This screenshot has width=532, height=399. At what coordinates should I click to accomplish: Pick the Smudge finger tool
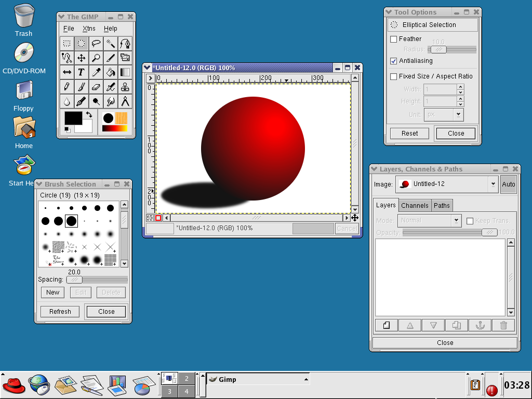coord(111,101)
